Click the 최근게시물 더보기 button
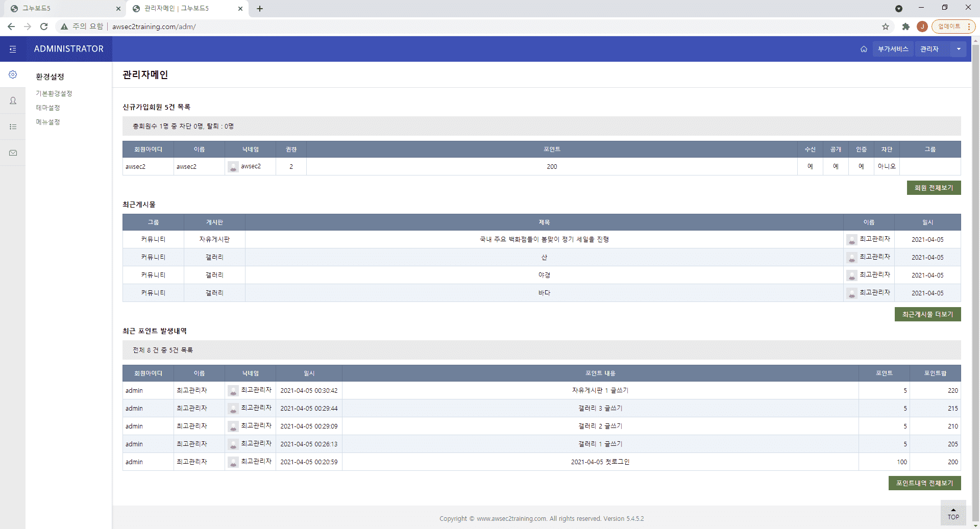This screenshot has width=980, height=529. click(x=927, y=314)
